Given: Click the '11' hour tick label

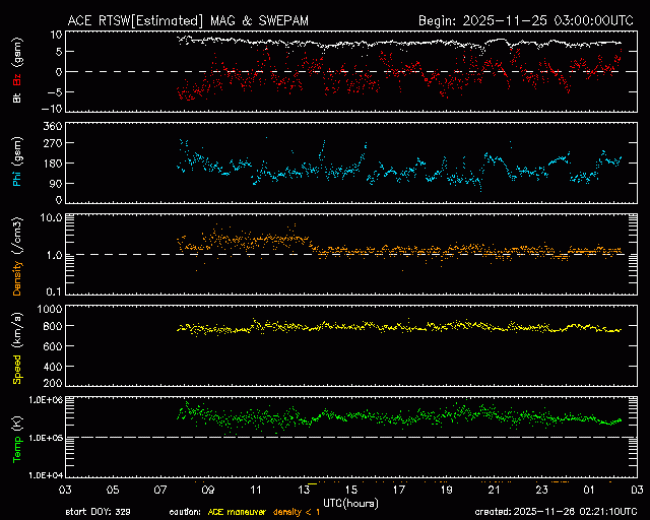Looking at the screenshot, I should point(256,490).
